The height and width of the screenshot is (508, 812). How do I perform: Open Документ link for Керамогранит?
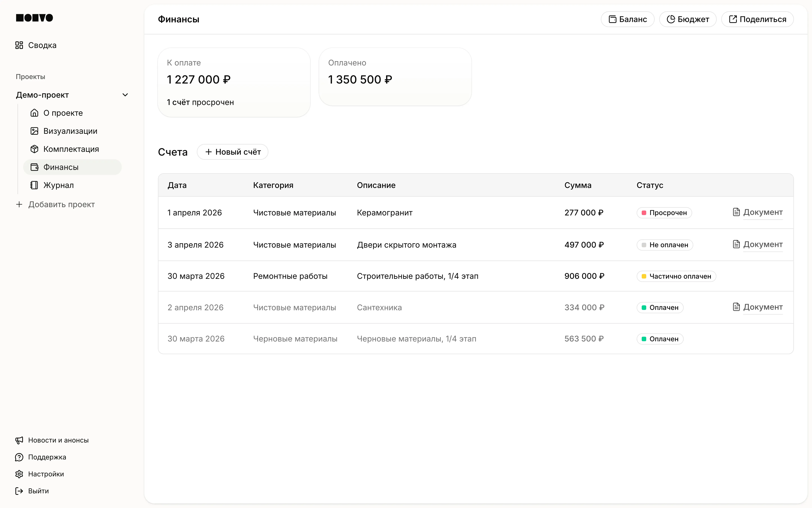point(763,212)
